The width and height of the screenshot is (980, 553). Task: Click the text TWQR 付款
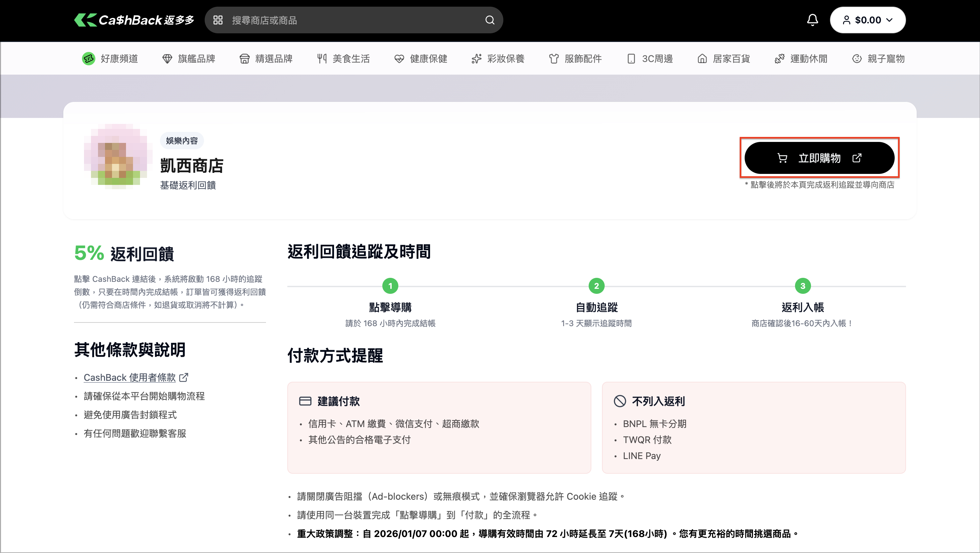click(647, 440)
